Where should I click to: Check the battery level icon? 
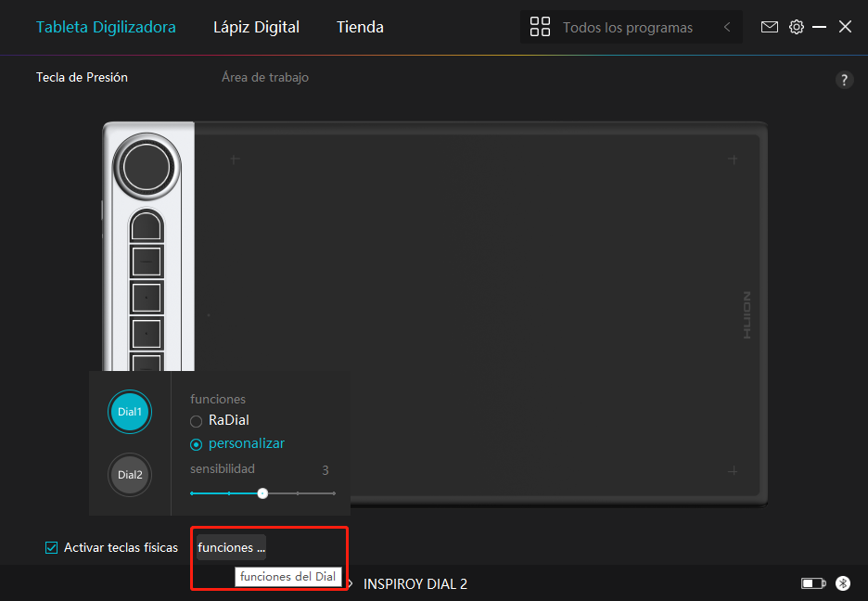point(813,583)
